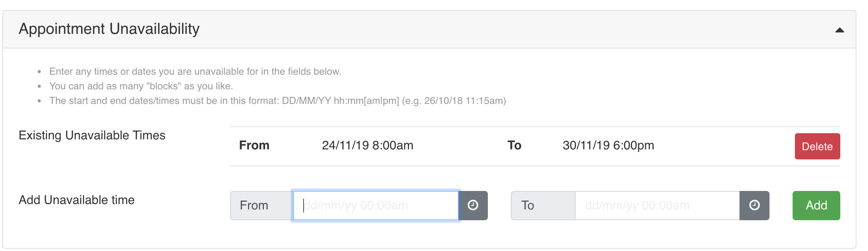The width and height of the screenshot is (868, 251).
Task: Focus the From date/time input field
Action: coord(376,206)
